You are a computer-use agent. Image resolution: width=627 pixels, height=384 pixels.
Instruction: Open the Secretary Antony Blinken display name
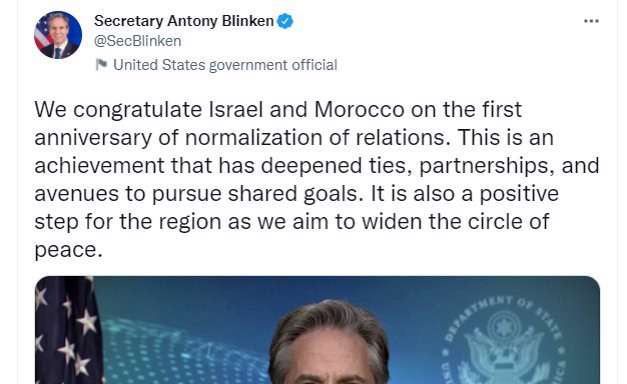pyautogui.click(x=184, y=21)
